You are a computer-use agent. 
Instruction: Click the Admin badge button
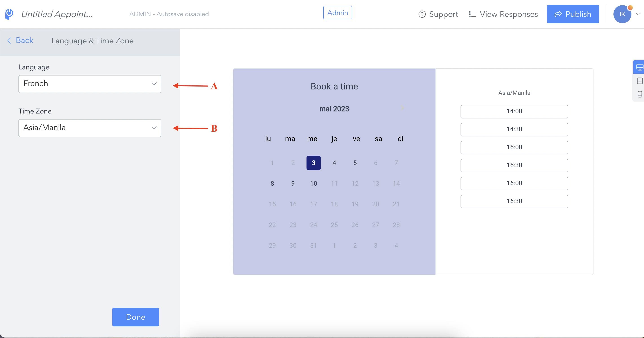tap(337, 13)
